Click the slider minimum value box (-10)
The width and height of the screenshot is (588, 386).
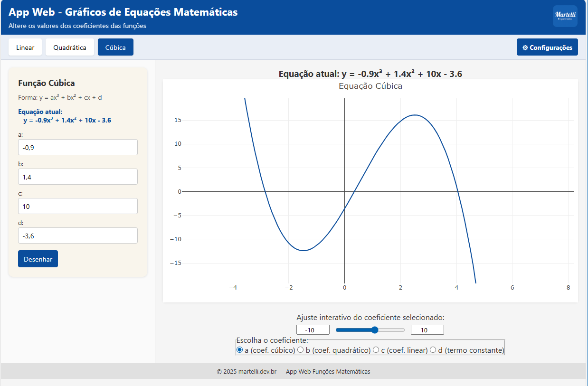click(313, 330)
